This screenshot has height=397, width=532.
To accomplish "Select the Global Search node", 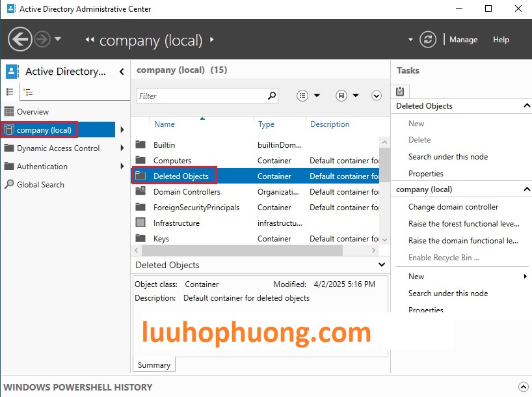I will tap(40, 185).
